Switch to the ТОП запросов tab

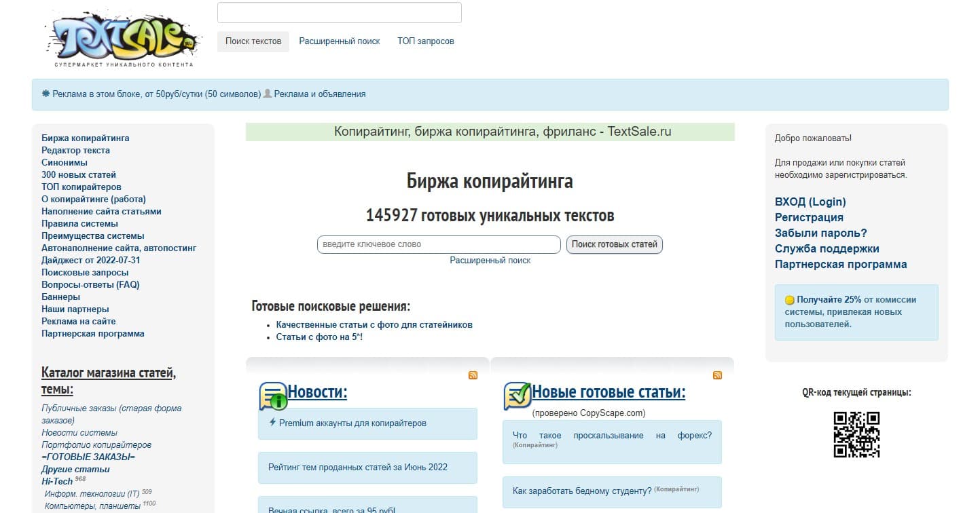click(x=426, y=41)
